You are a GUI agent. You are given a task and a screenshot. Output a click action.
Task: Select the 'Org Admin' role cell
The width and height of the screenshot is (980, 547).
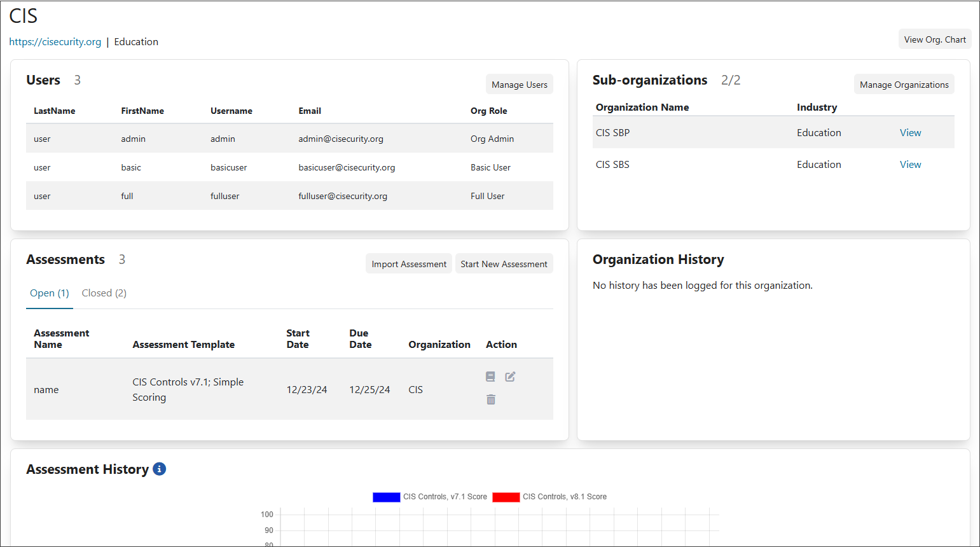coord(492,139)
